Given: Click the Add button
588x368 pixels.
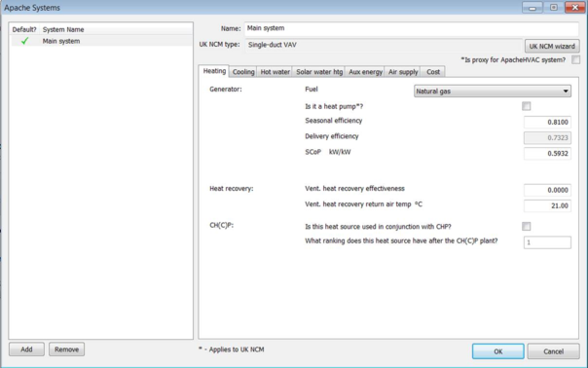Looking at the screenshot, I should tap(26, 350).
